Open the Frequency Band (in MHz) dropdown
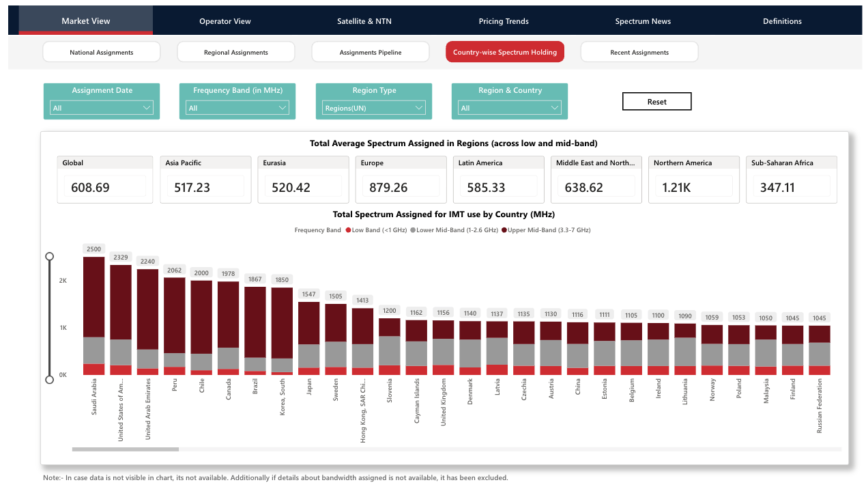 [237, 108]
